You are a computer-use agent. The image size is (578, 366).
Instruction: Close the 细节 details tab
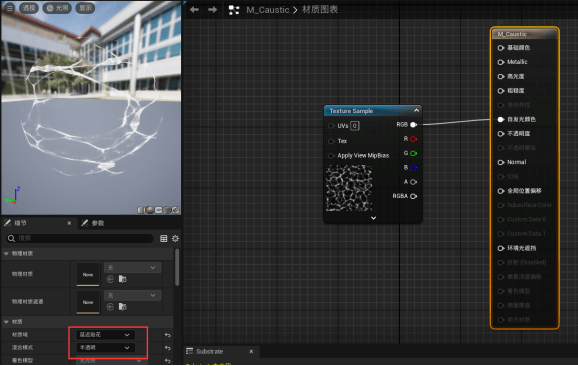[x=69, y=223]
